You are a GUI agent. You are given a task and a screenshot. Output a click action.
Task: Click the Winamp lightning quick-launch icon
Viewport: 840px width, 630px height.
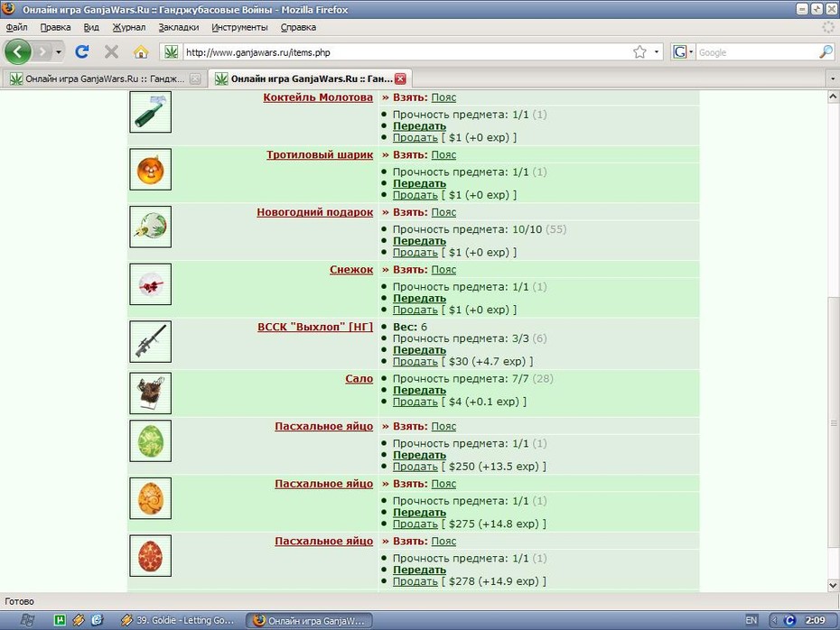[79, 620]
